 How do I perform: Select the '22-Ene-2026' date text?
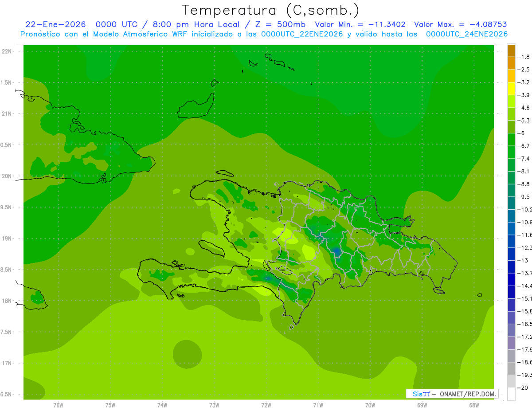point(55,24)
